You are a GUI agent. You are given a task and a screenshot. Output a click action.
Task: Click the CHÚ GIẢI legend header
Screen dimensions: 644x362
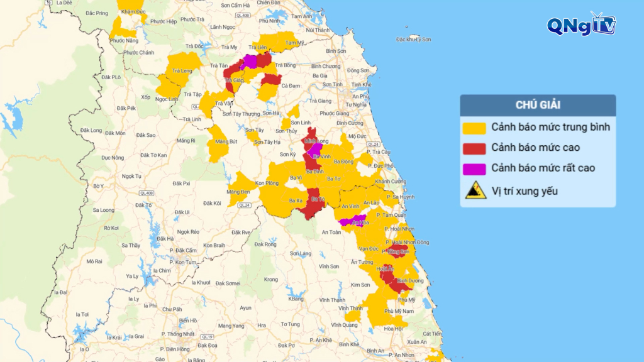538,105
